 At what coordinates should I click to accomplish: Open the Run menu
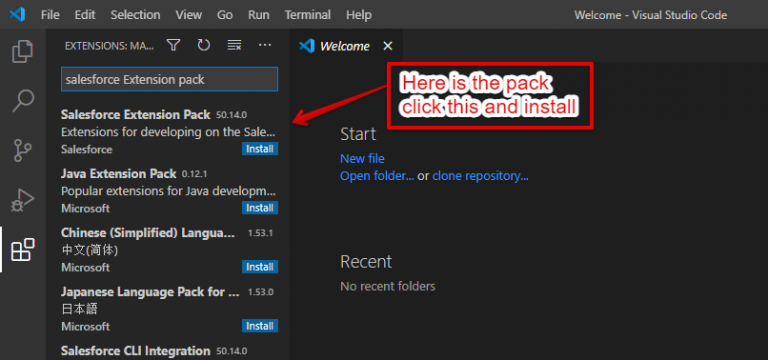click(259, 15)
